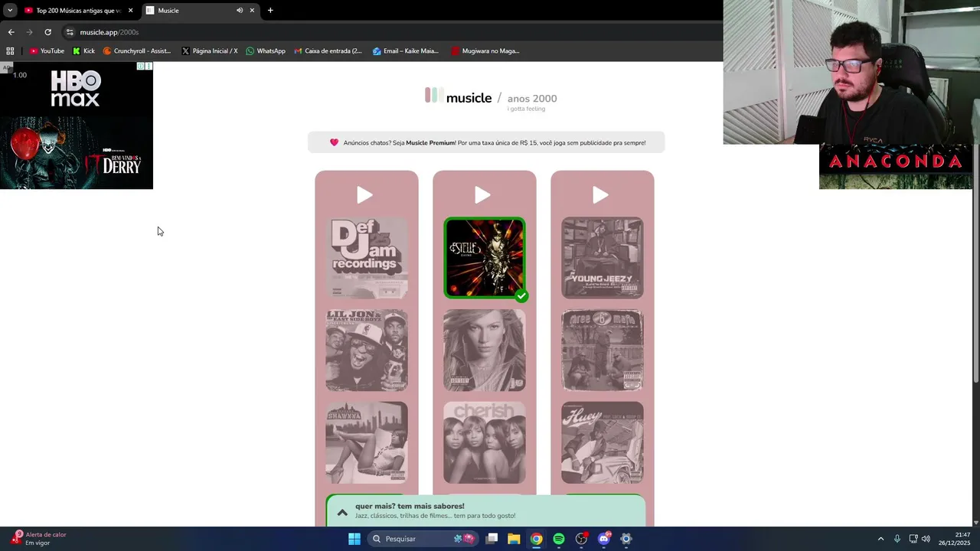The image size is (980, 551).
Task: Open network settings from system tray
Action: (913, 539)
